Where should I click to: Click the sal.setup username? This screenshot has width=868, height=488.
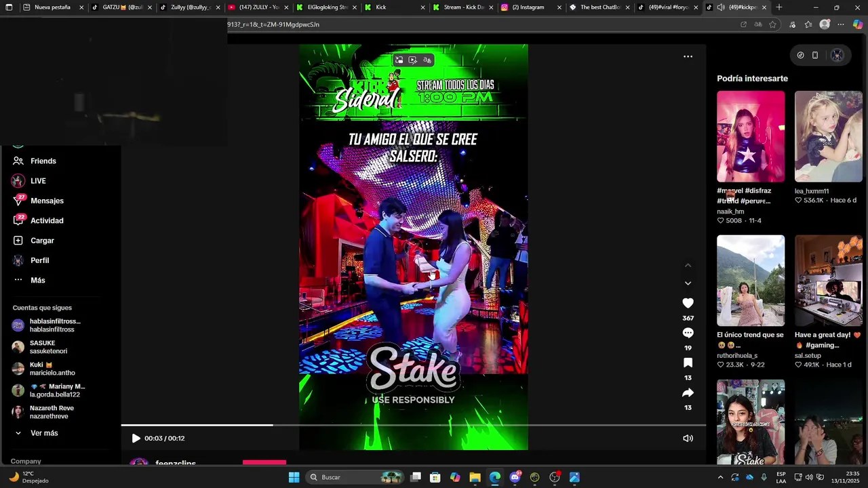tap(808, 356)
